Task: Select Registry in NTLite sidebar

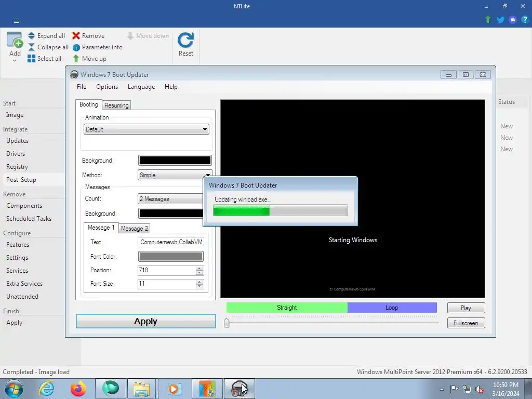Action: (x=17, y=167)
